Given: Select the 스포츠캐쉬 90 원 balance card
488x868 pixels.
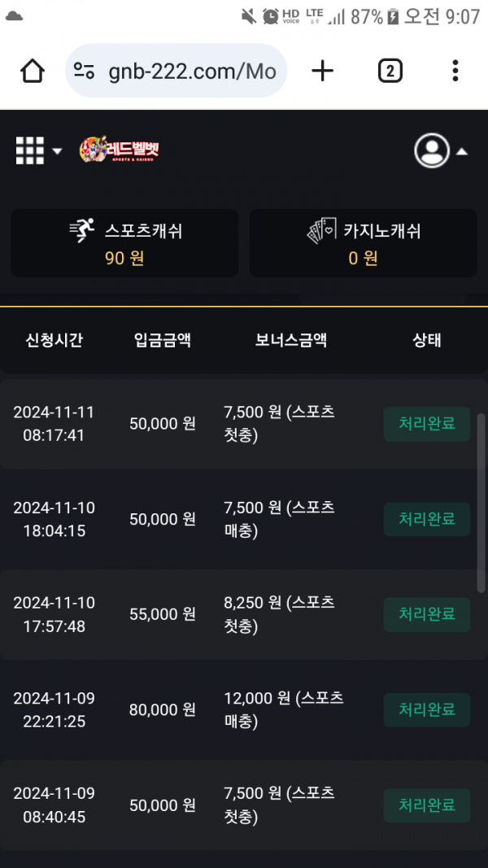Looking at the screenshot, I should (124, 243).
